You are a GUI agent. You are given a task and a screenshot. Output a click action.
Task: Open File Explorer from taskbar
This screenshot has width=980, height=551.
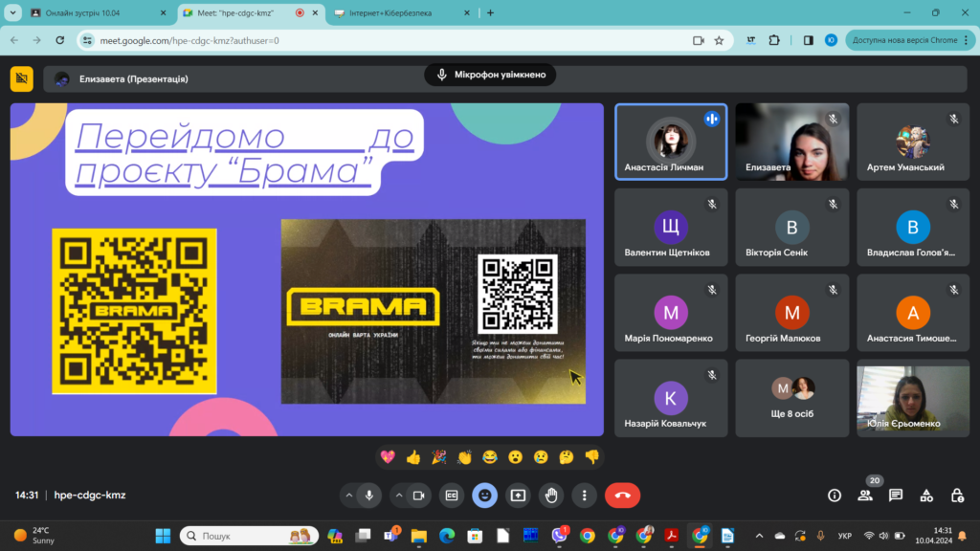[419, 536]
